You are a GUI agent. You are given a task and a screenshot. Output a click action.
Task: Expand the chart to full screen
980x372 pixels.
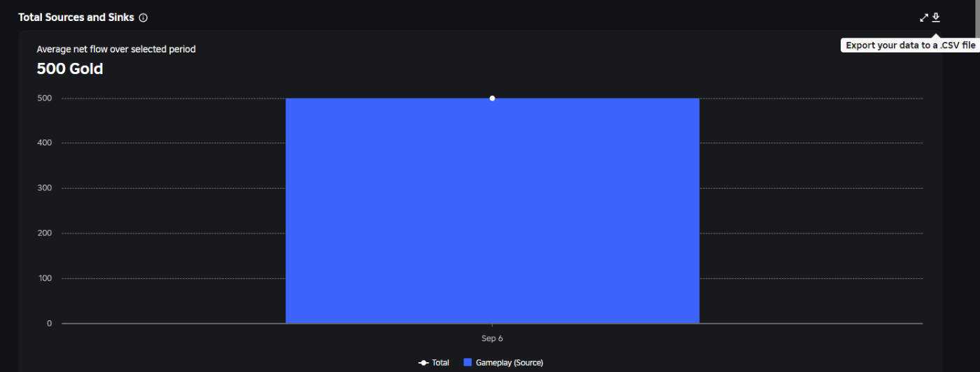point(924,17)
